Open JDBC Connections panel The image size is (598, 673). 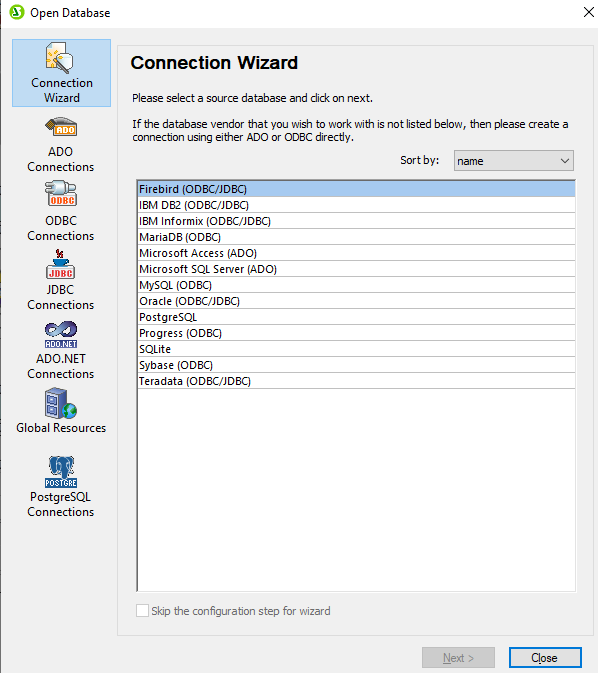click(x=61, y=280)
